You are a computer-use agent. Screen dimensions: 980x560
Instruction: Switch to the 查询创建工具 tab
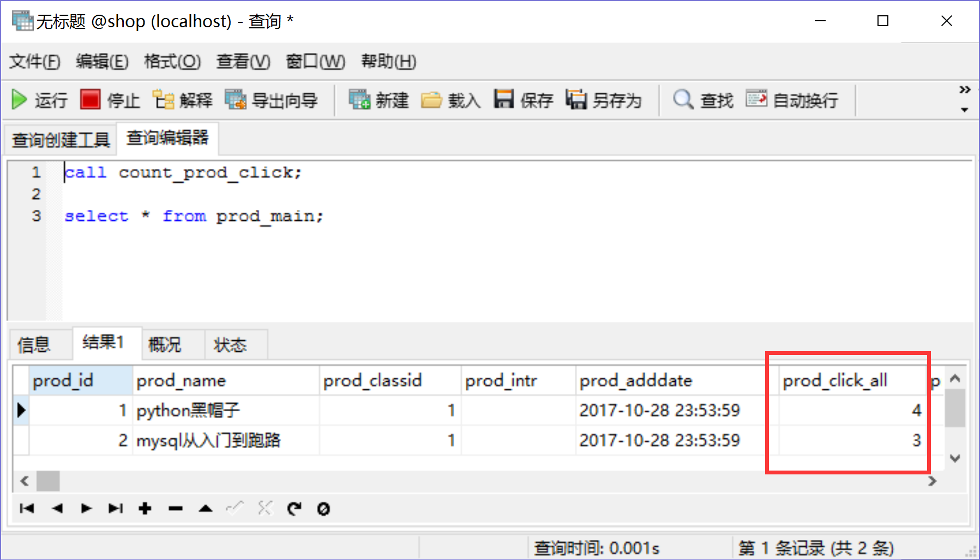click(61, 140)
